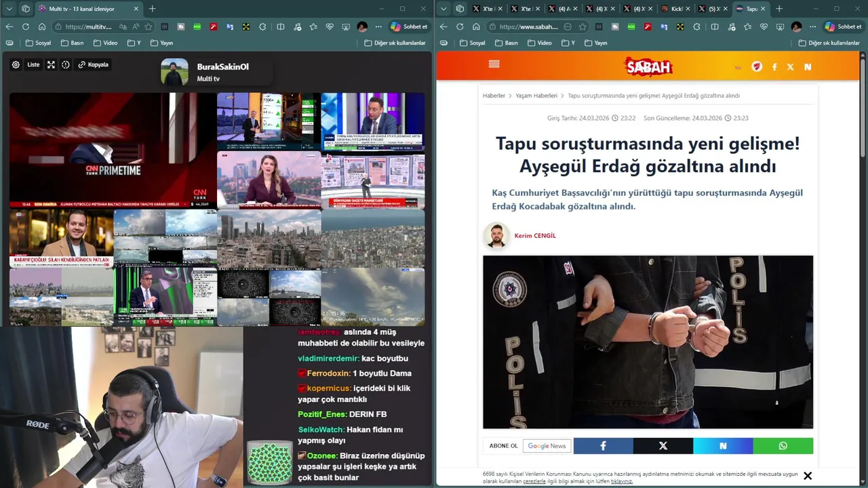
Task: Open Sabah site hamburger menu
Action: click(494, 64)
